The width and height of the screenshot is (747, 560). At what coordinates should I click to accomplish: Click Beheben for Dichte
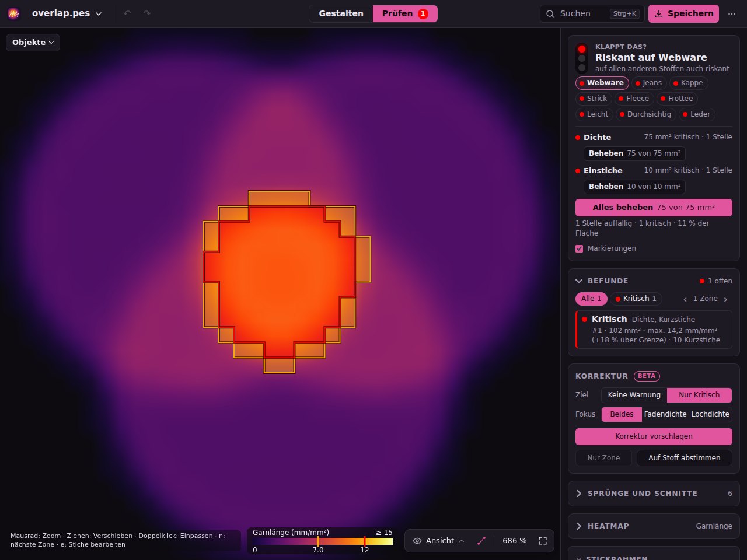(634, 153)
